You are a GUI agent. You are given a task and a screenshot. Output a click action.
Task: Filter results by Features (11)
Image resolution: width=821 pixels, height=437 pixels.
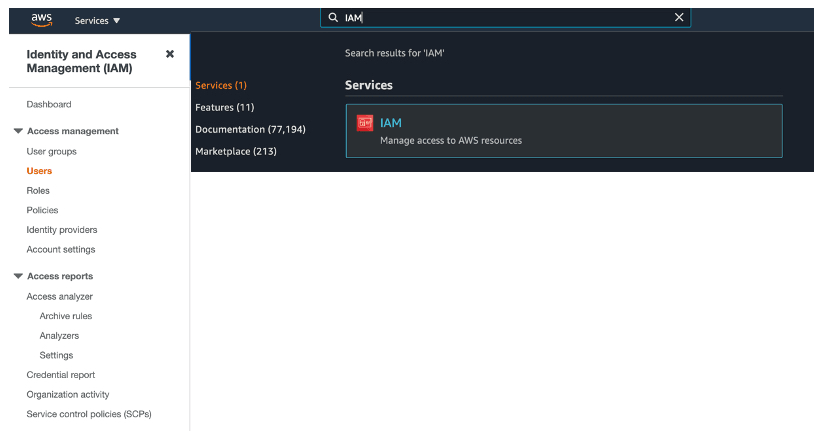[x=225, y=107]
